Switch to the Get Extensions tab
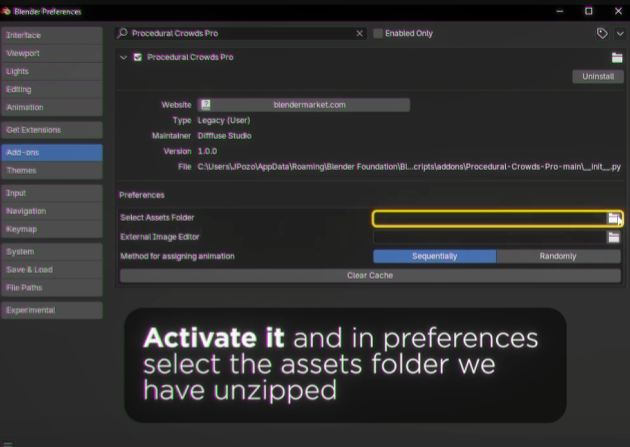Image resolution: width=630 pixels, height=447 pixels. click(x=52, y=130)
